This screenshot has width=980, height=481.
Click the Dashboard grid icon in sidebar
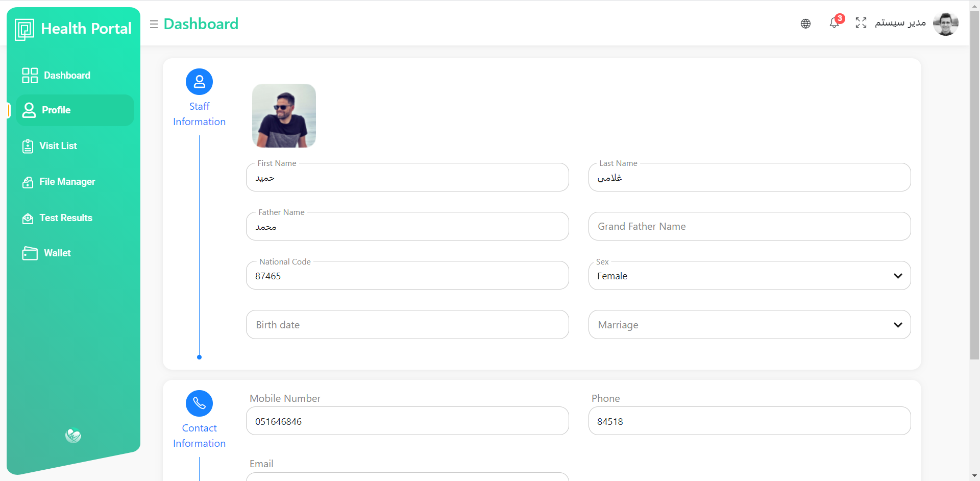point(30,76)
